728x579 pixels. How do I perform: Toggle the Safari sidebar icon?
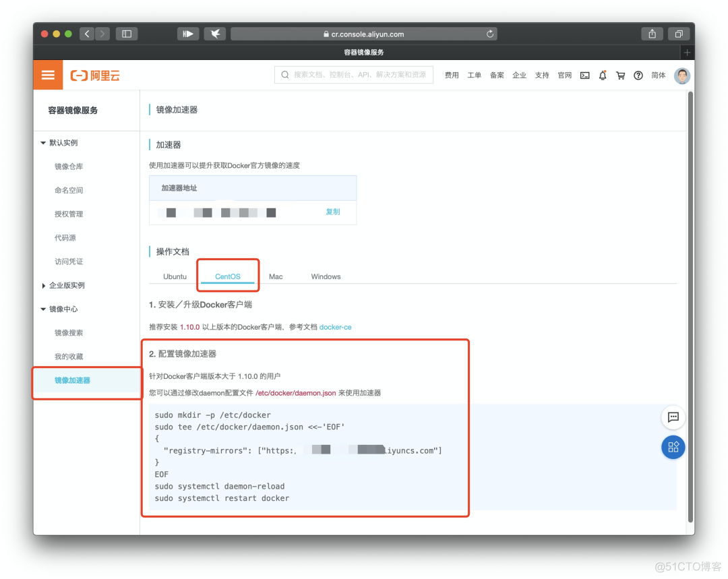coord(126,34)
